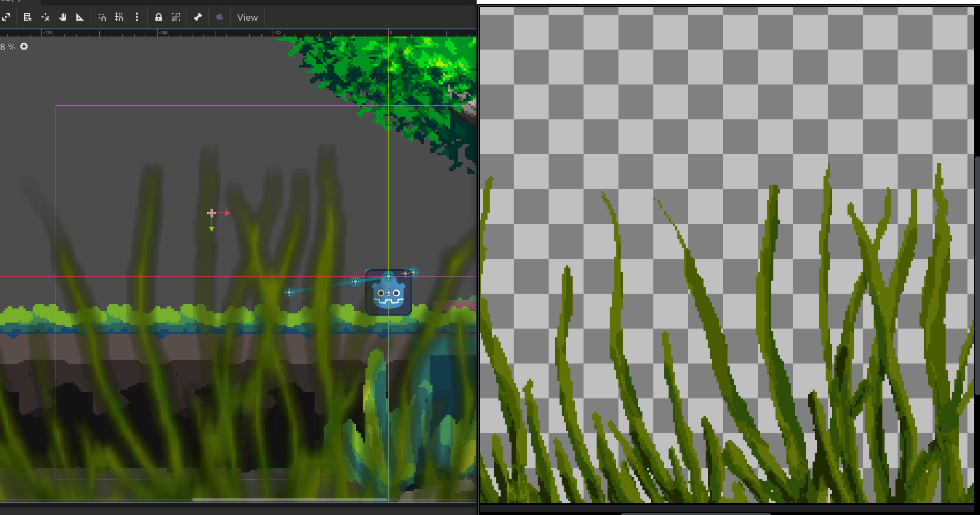This screenshot has height=515, width=980.
Task: Click the leftmost curve path point
Action: pyautogui.click(x=290, y=293)
